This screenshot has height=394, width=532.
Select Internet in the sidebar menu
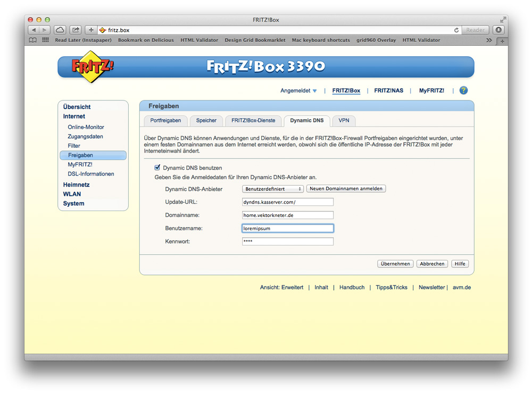pos(74,116)
